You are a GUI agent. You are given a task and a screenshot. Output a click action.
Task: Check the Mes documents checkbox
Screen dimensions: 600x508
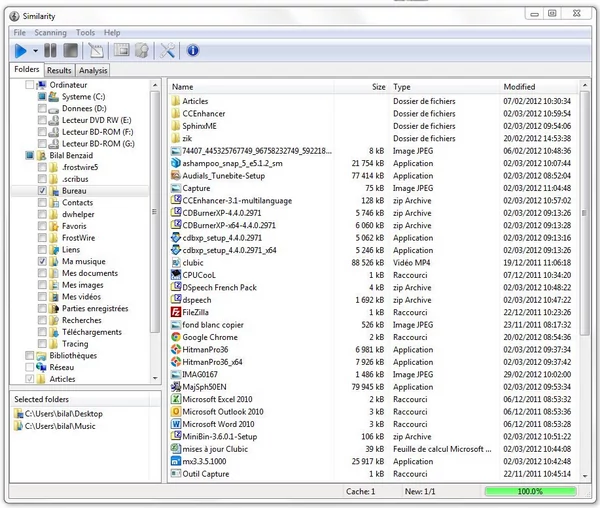(42, 273)
